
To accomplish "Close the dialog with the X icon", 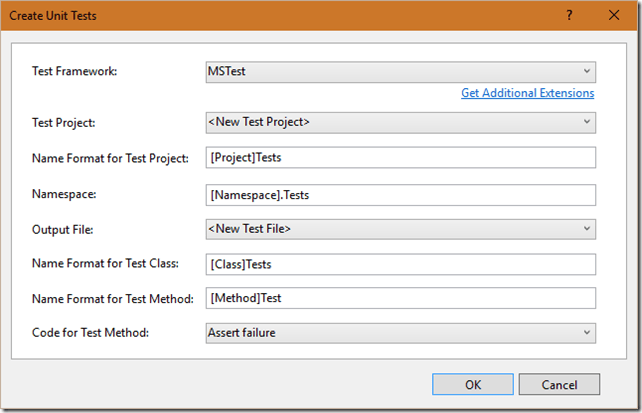I will pos(614,15).
